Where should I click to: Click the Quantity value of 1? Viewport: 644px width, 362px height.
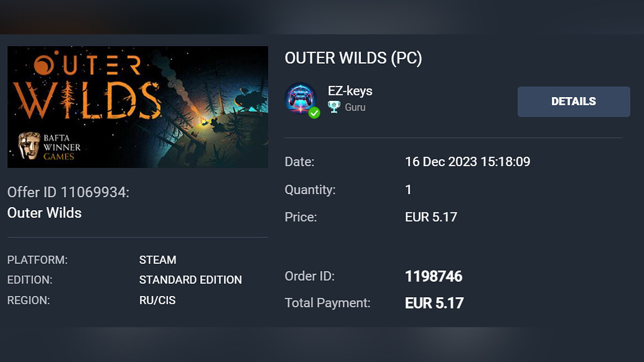click(408, 190)
